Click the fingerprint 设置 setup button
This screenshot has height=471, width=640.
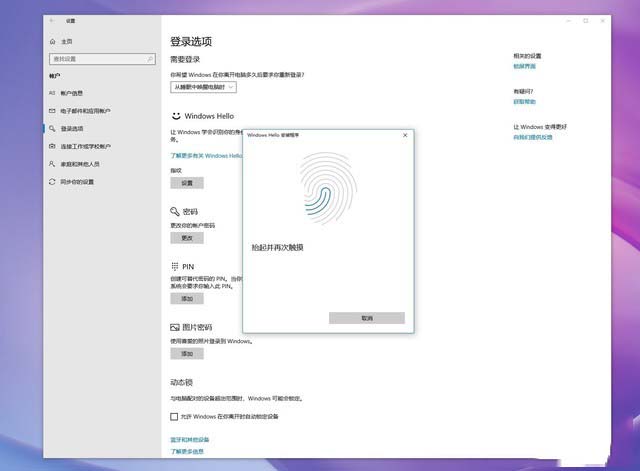(x=187, y=183)
